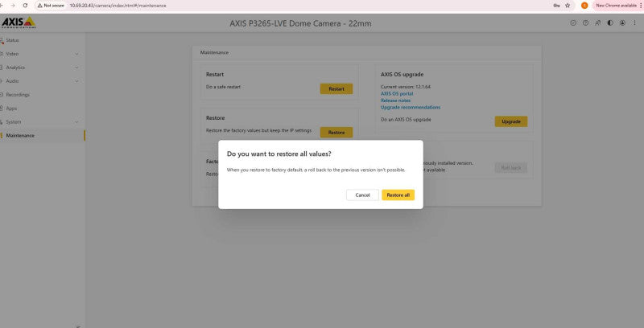This screenshot has width=644, height=328.
Task: Open the camera page three-dot menu
Action: click(x=634, y=23)
